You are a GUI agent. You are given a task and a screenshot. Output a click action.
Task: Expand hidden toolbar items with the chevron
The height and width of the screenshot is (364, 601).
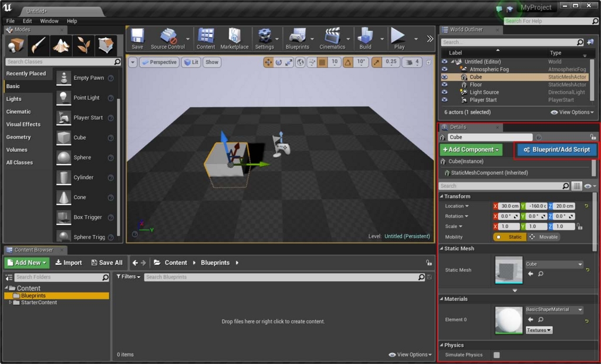430,39
